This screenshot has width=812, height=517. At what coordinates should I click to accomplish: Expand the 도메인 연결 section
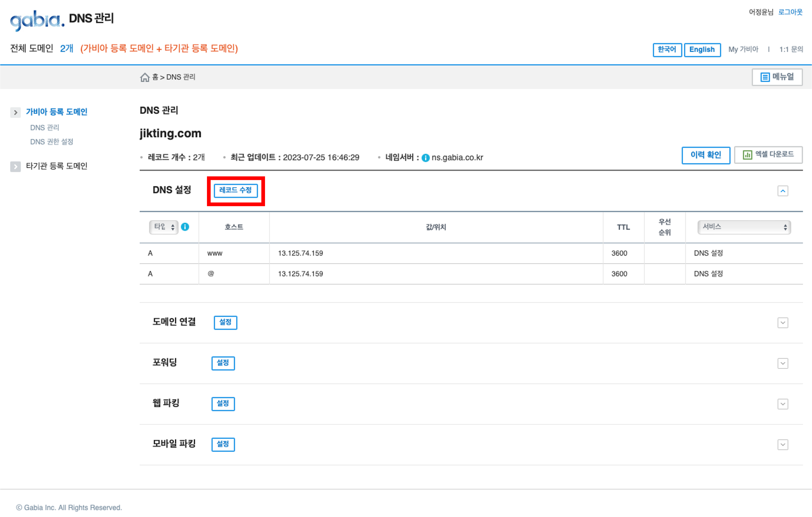pos(783,323)
